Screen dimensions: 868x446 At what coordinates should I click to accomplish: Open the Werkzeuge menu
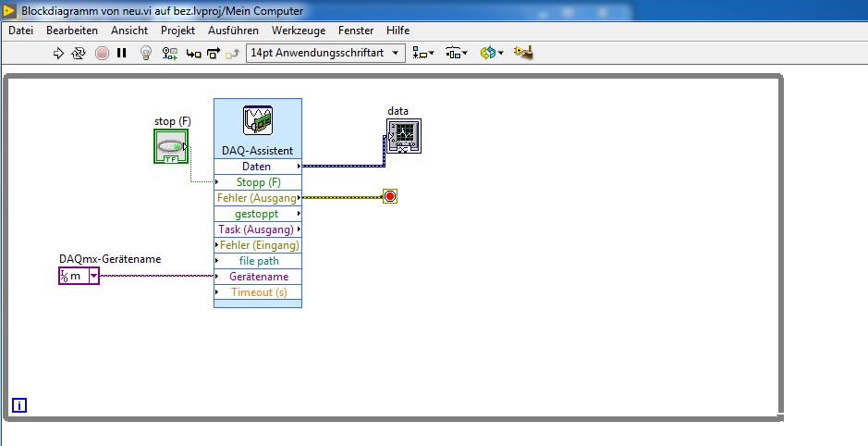coord(299,31)
